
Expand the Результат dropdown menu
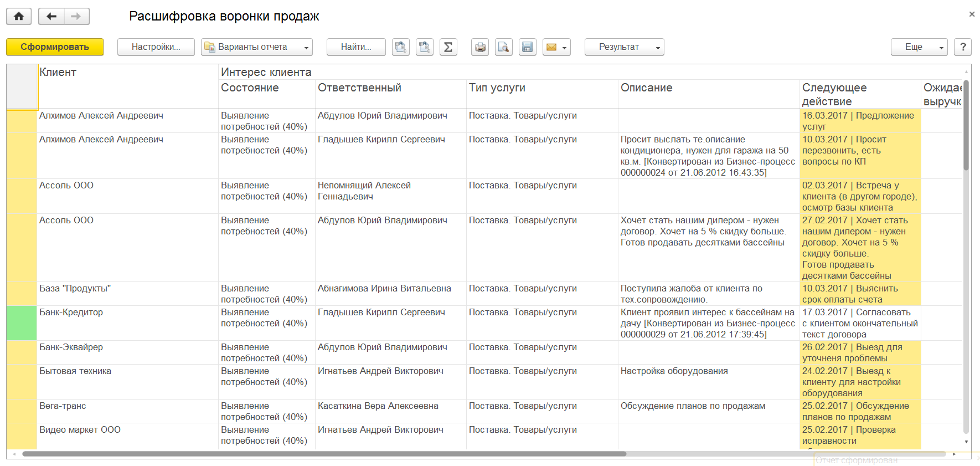coord(625,47)
